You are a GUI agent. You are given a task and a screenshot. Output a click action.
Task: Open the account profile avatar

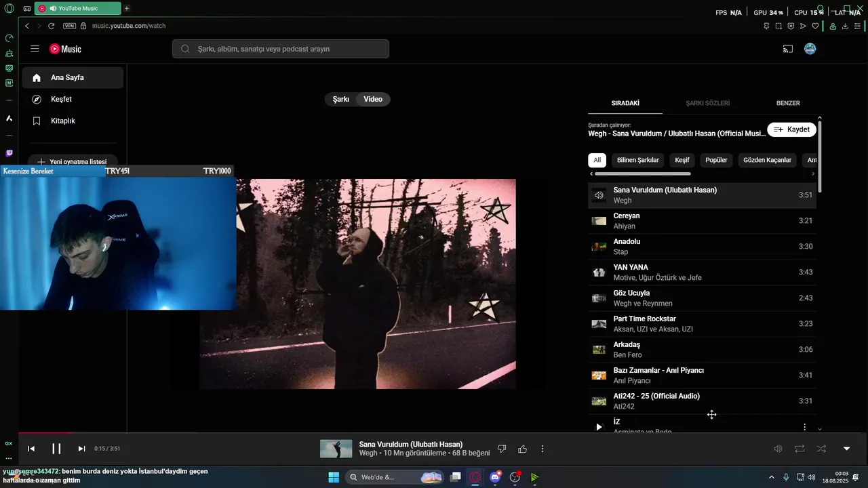810,49
